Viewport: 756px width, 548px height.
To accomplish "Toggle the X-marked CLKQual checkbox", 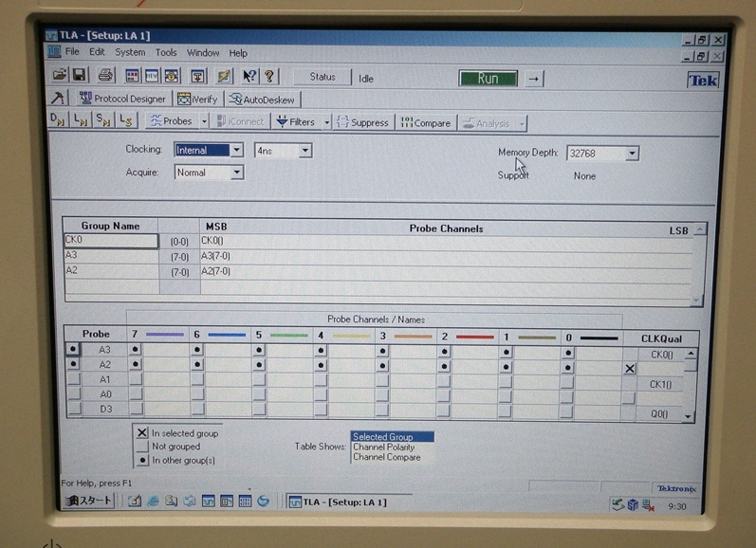I will (630, 369).
